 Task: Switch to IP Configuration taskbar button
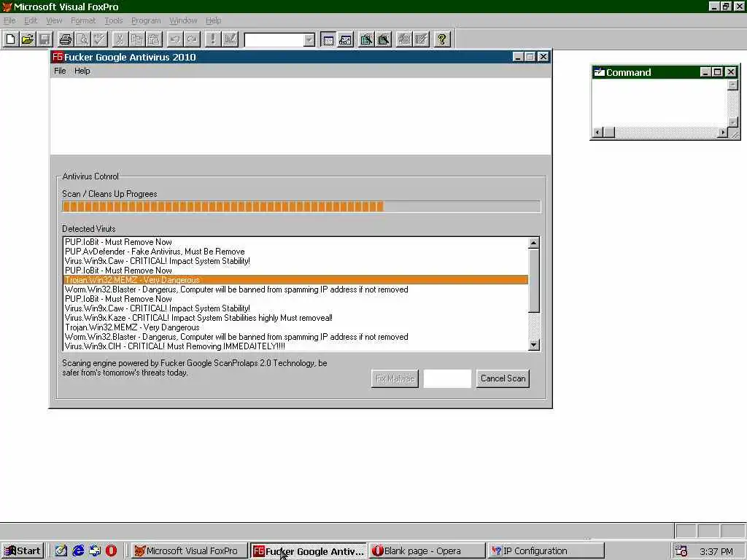[546, 551]
